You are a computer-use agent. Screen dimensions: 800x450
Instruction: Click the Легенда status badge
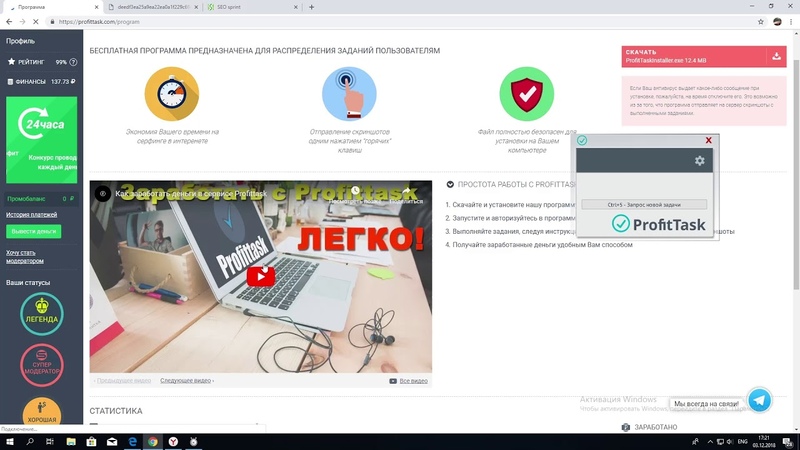(42, 314)
